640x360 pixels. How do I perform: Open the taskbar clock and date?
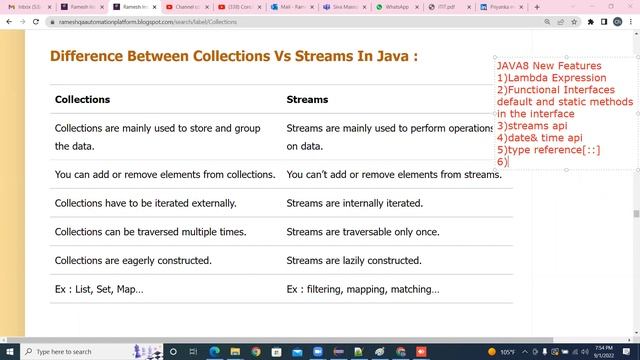tap(604, 351)
